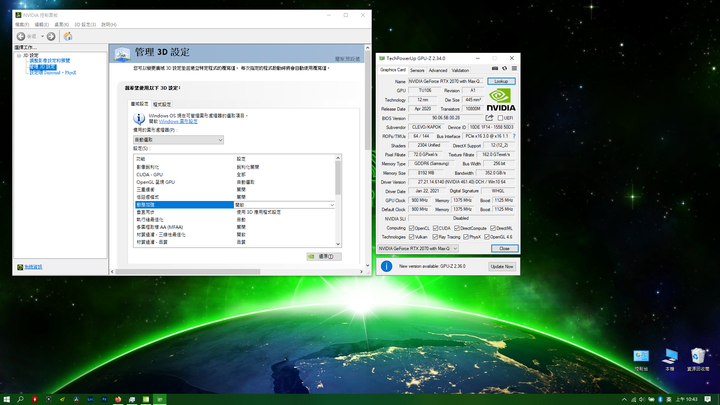Viewport: 720px width, 405px height.
Task: Open the Control Panel desktop icon
Action: 641,360
